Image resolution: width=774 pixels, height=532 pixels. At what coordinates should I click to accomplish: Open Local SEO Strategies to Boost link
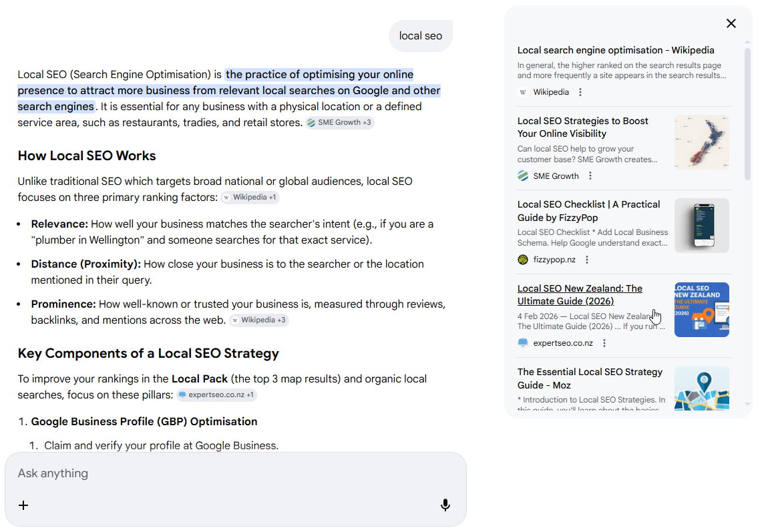click(582, 127)
